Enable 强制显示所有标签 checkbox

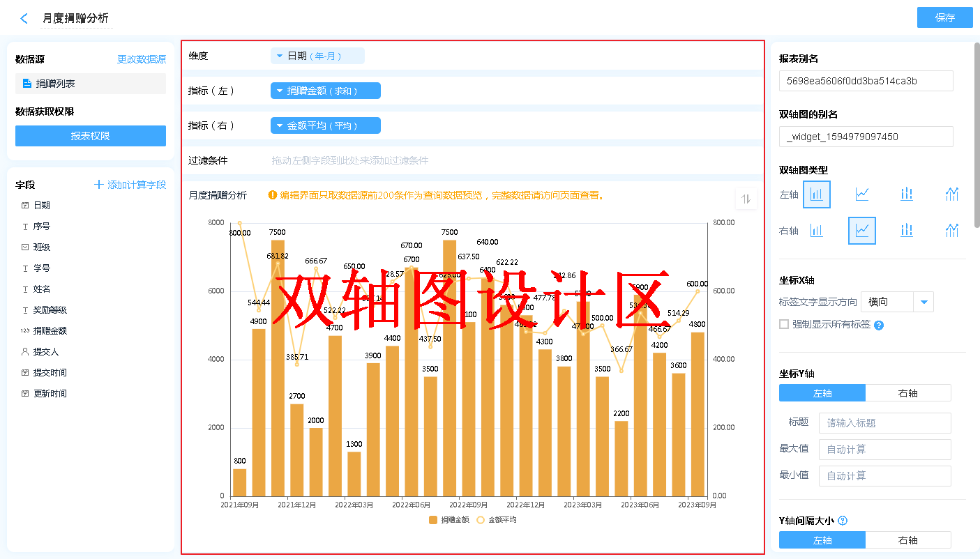pos(784,324)
